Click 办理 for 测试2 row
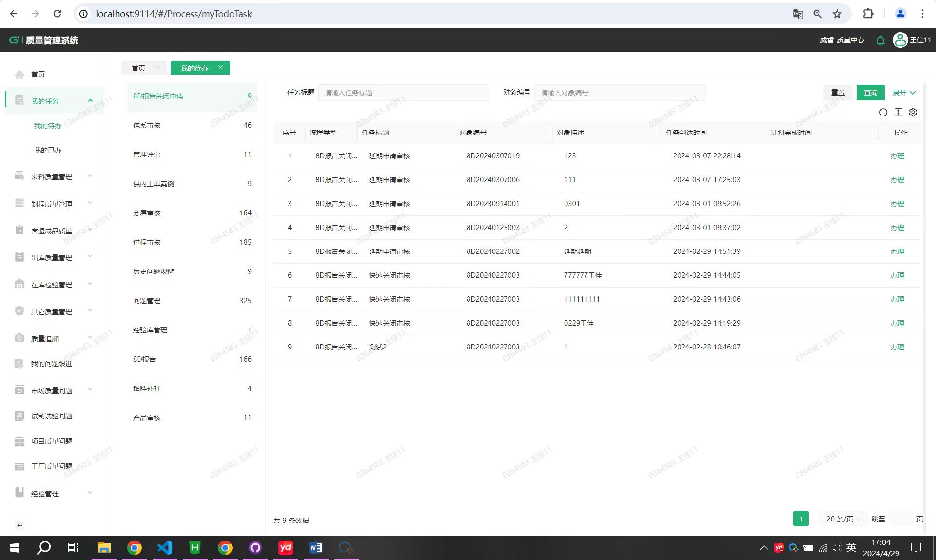Viewport: 936px width, 560px height. [x=897, y=347]
